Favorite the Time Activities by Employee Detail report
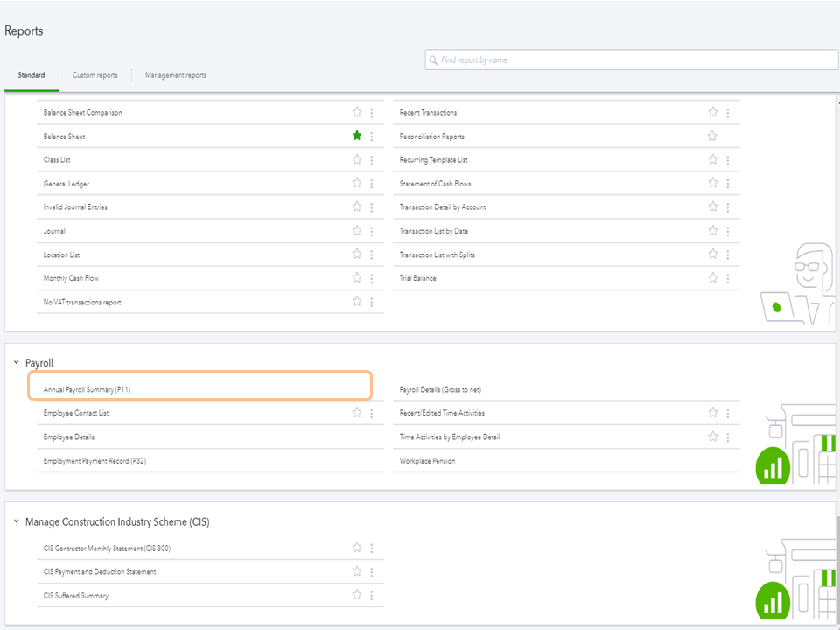Image resolution: width=840 pixels, height=630 pixels. 712,437
